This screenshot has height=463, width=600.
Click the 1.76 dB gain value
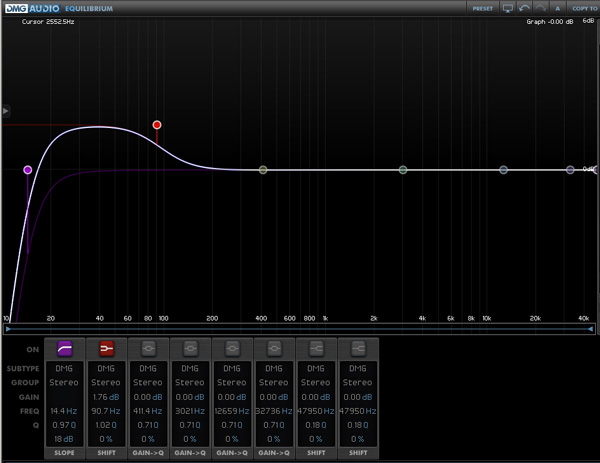[106, 397]
